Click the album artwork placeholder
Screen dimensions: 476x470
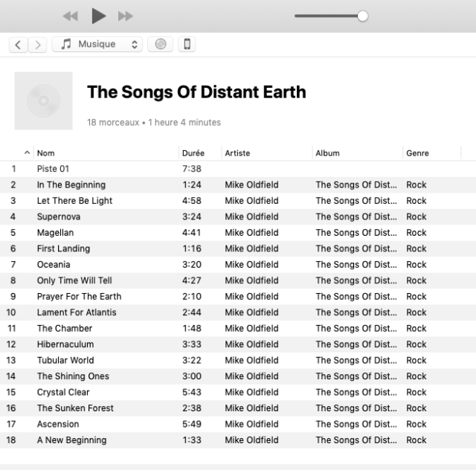point(43,101)
